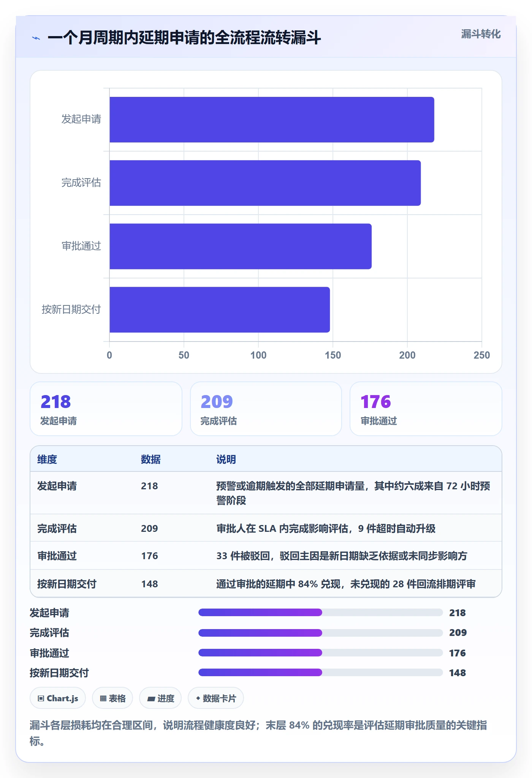Select the 218 发起申请 stat card
532x778 pixels.
(x=106, y=409)
